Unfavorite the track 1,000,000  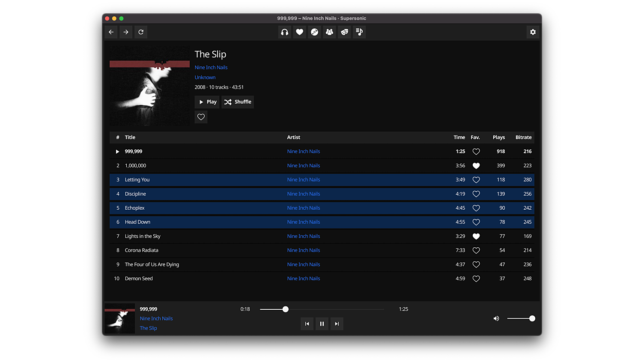476,166
